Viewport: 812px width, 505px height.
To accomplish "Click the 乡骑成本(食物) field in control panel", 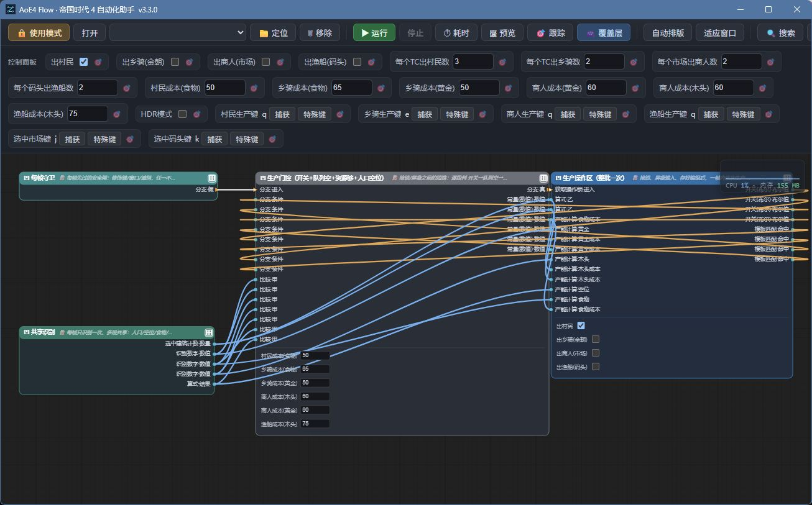I will point(351,88).
